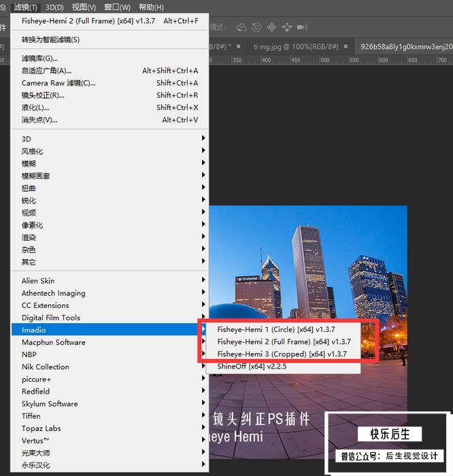The height and width of the screenshot is (476, 453).
Task: Select the 3D roll camera icon
Action: pos(256,27)
